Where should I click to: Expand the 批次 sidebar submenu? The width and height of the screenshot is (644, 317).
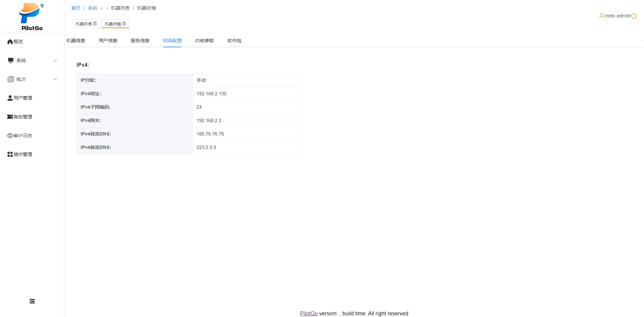tap(55, 79)
